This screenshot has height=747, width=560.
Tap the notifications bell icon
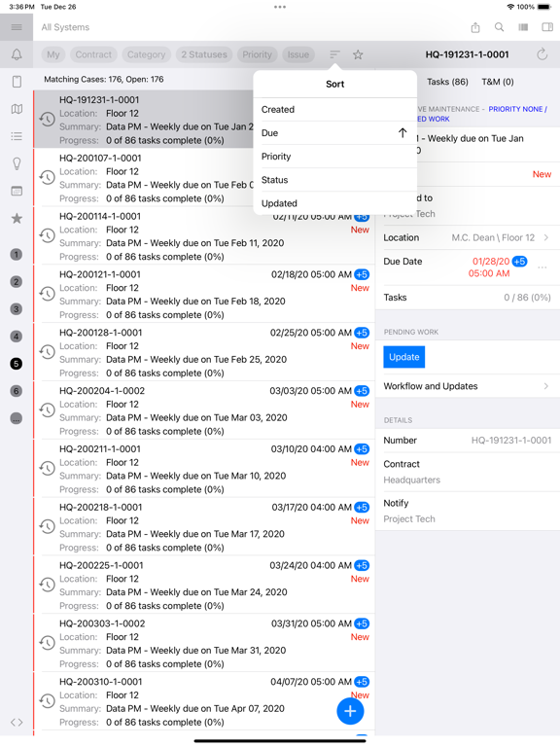pyautogui.click(x=17, y=54)
